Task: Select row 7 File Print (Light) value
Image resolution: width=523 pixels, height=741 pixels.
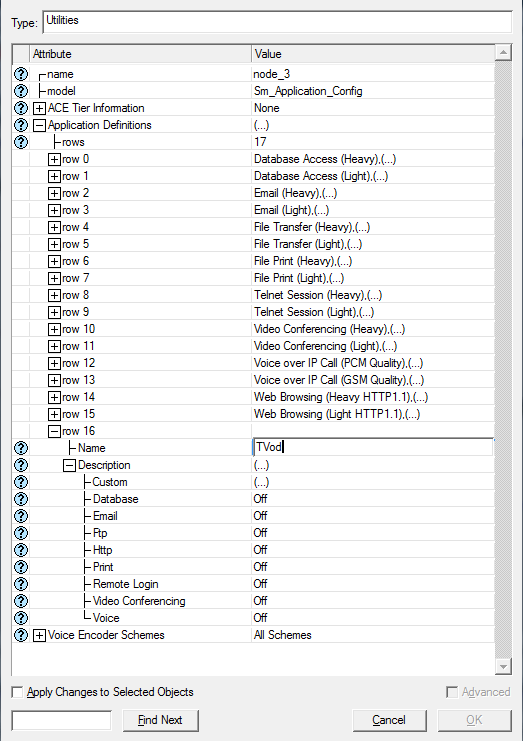Action: click(x=299, y=278)
